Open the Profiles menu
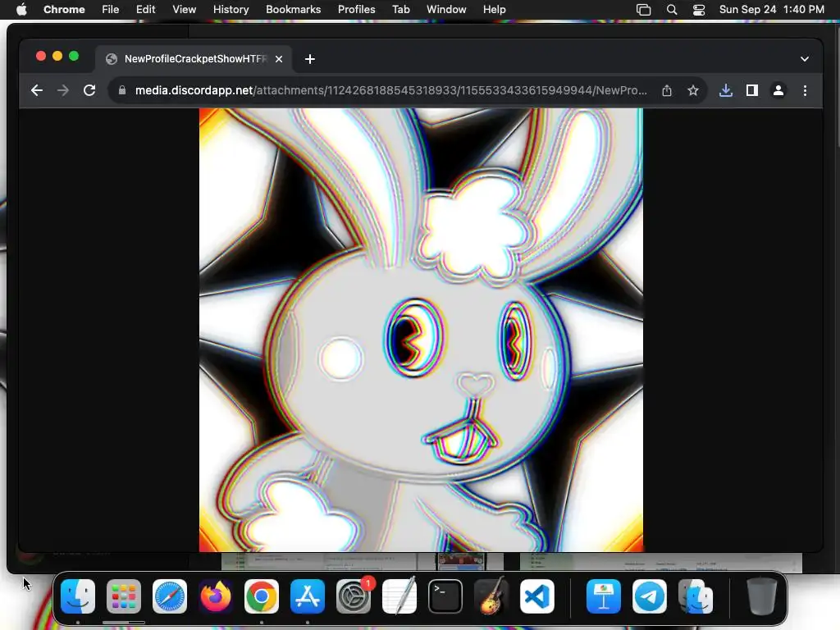The image size is (840, 630). (x=356, y=10)
